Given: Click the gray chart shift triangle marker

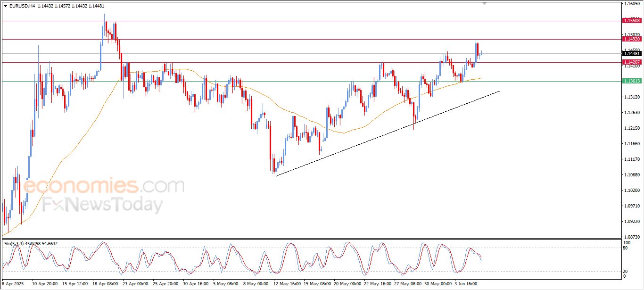Looking at the screenshot, I should click(x=484, y=4).
